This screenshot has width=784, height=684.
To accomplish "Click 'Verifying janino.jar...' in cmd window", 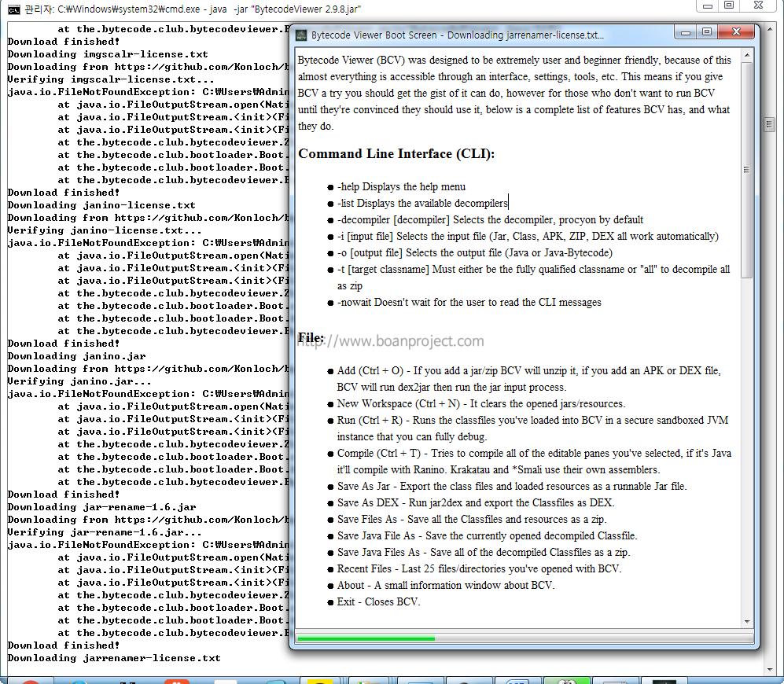I will pos(79,381).
